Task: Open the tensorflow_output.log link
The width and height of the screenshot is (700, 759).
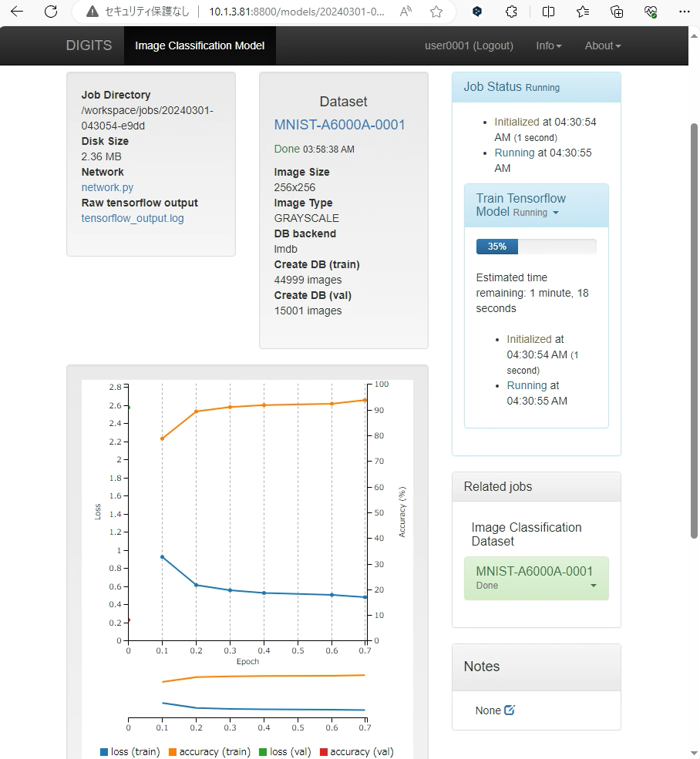Action: (x=133, y=218)
